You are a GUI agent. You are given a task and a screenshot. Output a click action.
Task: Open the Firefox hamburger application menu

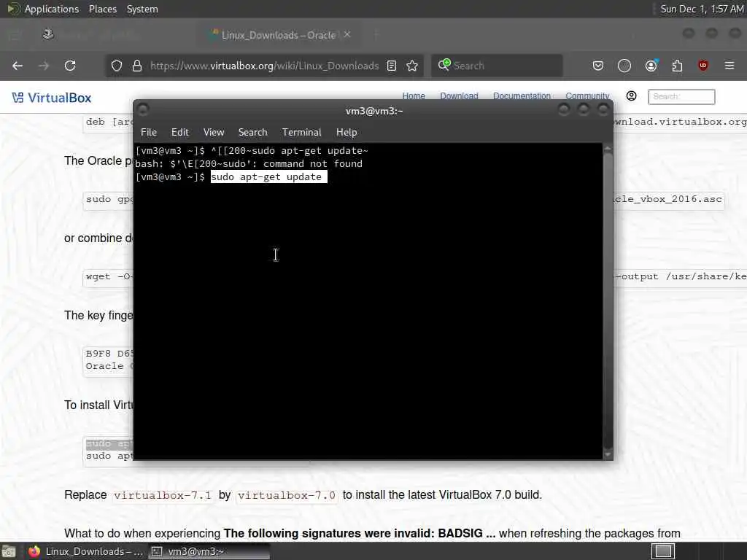pyautogui.click(x=729, y=66)
